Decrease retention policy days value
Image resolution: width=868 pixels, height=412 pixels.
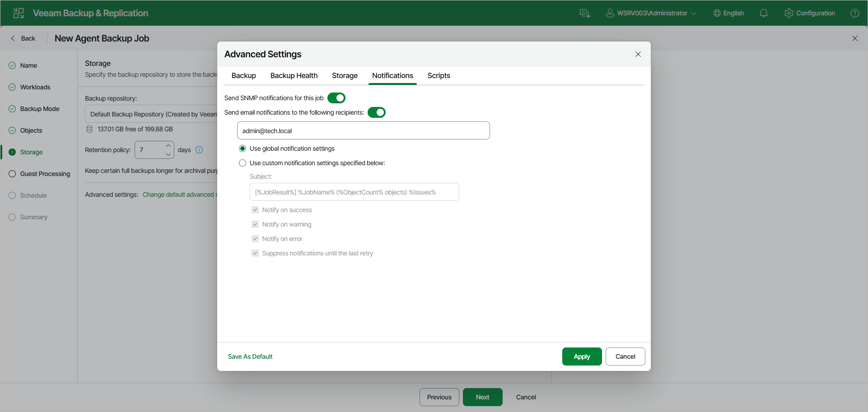tap(168, 154)
